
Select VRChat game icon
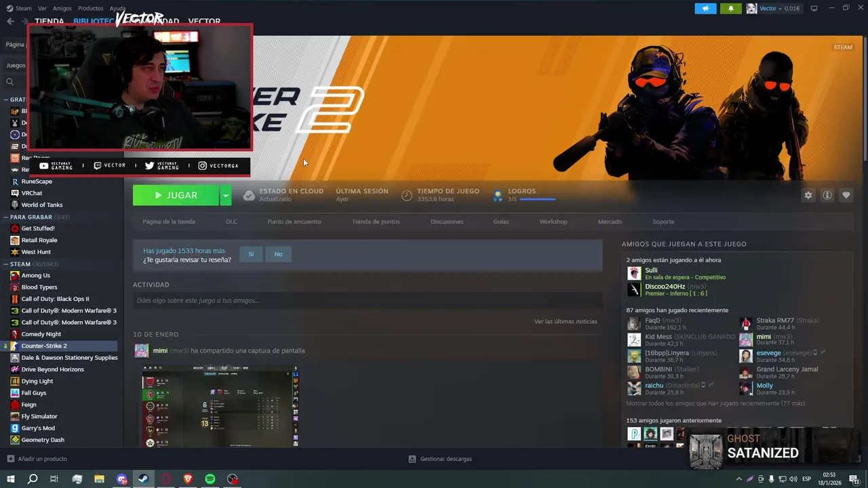pos(15,193)
